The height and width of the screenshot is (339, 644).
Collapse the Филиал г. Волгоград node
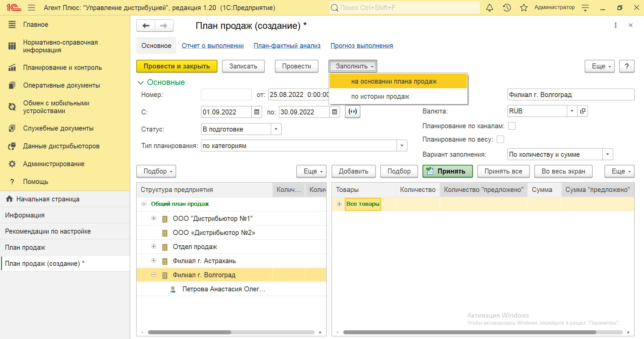point(154,275)
